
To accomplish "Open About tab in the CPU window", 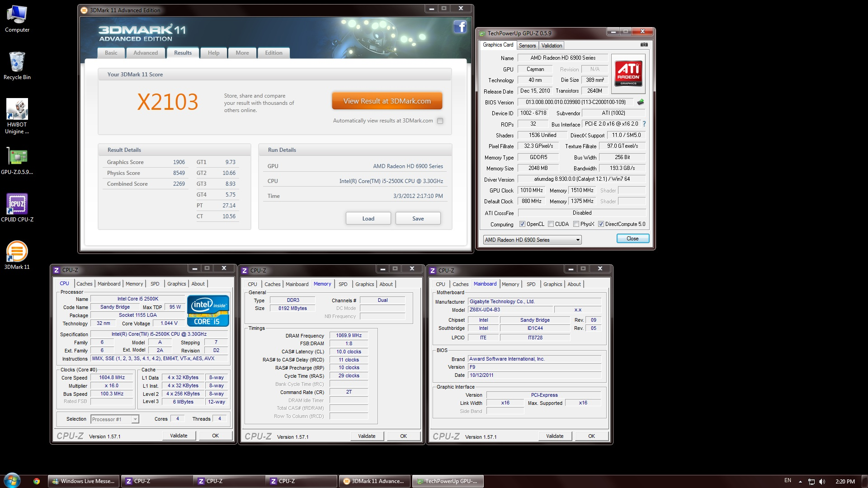I will [x=198, y=284].
